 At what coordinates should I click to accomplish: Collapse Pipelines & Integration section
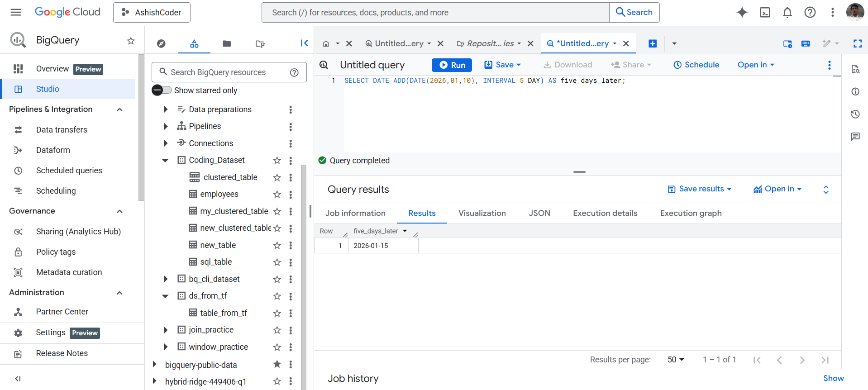pyautogui.click(x=119, y=109)
